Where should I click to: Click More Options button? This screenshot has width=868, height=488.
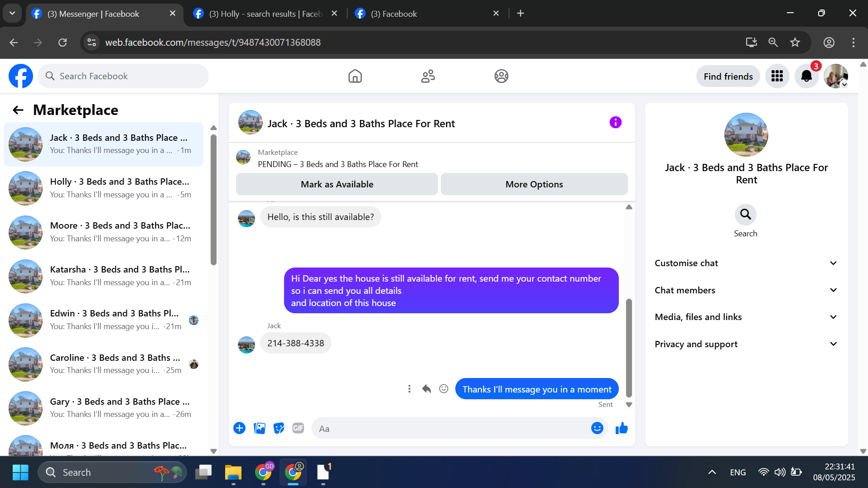tap(534, 184)
